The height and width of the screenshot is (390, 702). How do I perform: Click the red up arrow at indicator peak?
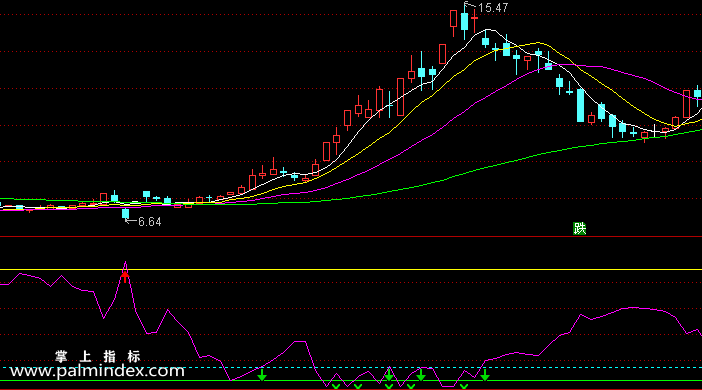tap(125, 274)
